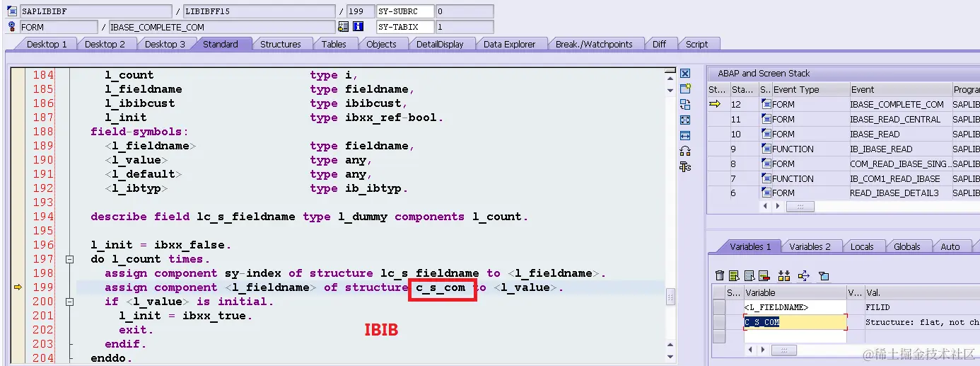This screenshot has width=980, height=366.
Task: Open the Structures tab
Action: pos(280,44)
